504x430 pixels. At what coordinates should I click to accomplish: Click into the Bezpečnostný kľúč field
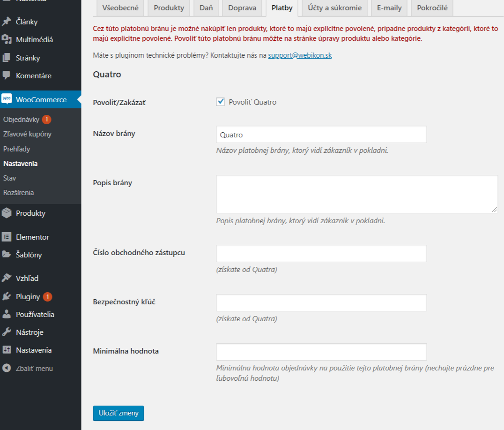point(321,302)
